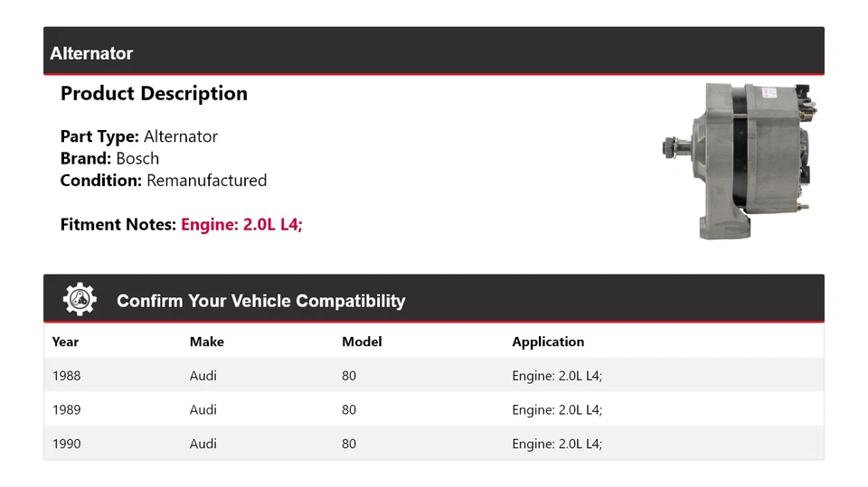This screenshot has width=868, height=487.
Task: Click Audi in the 1990 row
Action: [203, 444]
